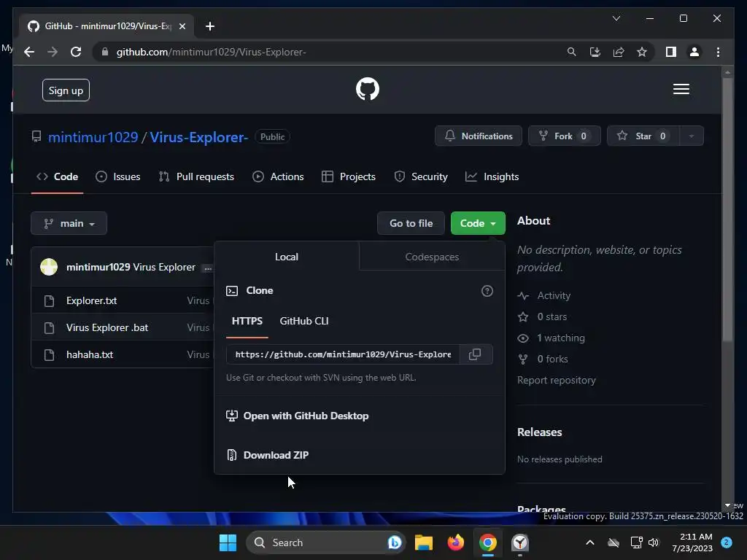Open the Windows Start menu
The width and height of the screenshot is (747, 560).
pyautogui.click(x=228, y=542)
